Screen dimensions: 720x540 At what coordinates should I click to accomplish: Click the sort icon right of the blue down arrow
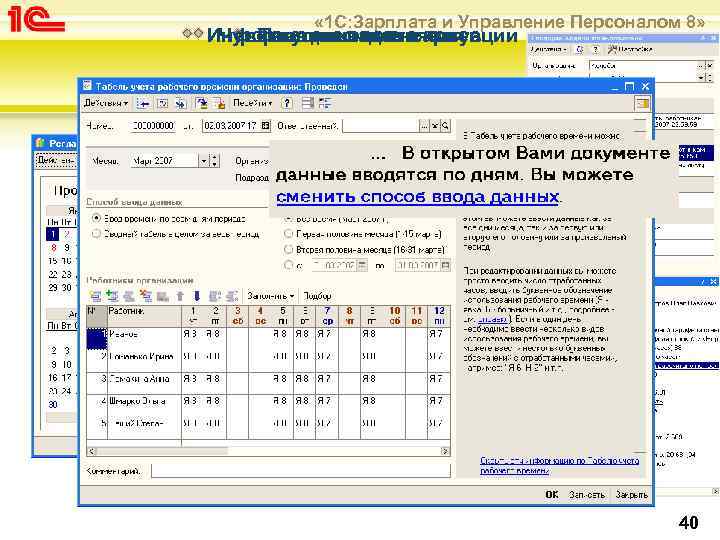(x=214, y=296)
